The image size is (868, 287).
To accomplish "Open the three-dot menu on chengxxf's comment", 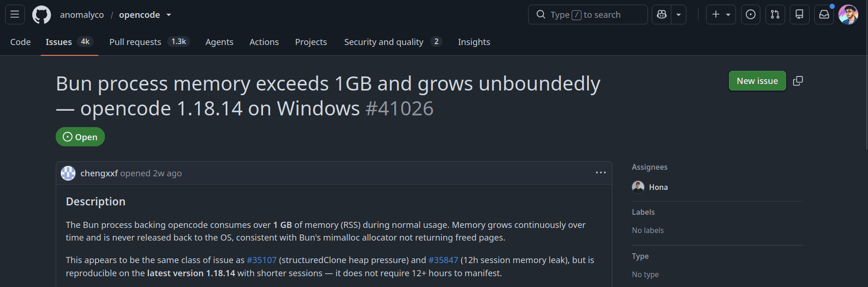I will coord(601,173).
